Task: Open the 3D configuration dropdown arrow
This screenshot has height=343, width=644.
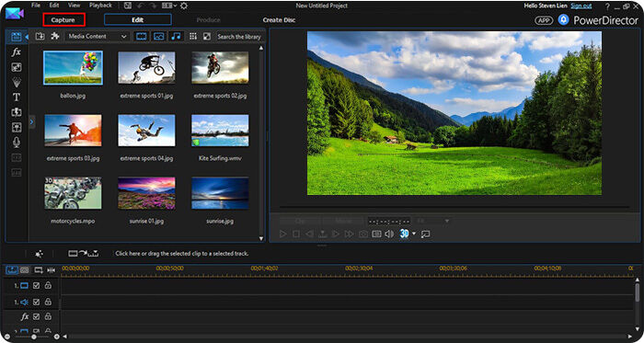Action: 414,234
